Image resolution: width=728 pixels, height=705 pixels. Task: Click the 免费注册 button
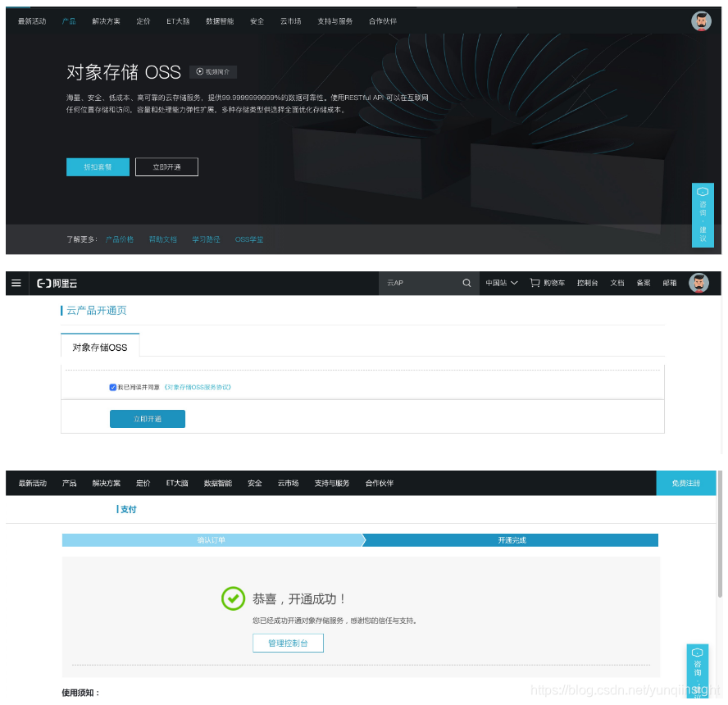coord(685,483)
